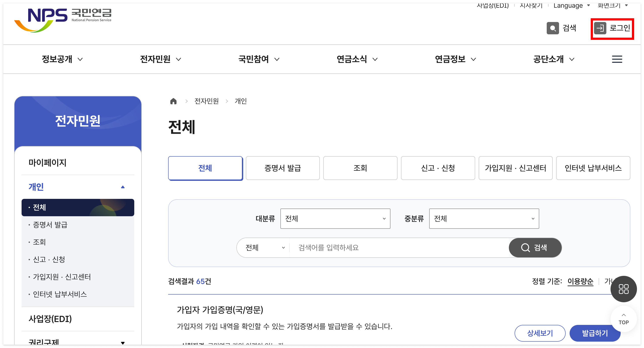Open the 대분류 select box
This screenshot has height=348, width=644.
coord(335,219)
